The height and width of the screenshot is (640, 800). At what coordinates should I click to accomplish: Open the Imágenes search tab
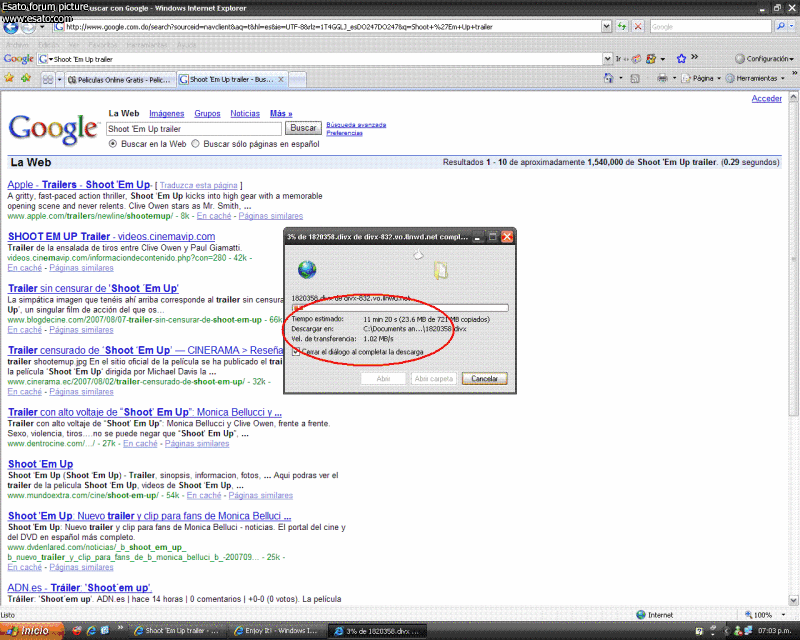tap(166, 114)
